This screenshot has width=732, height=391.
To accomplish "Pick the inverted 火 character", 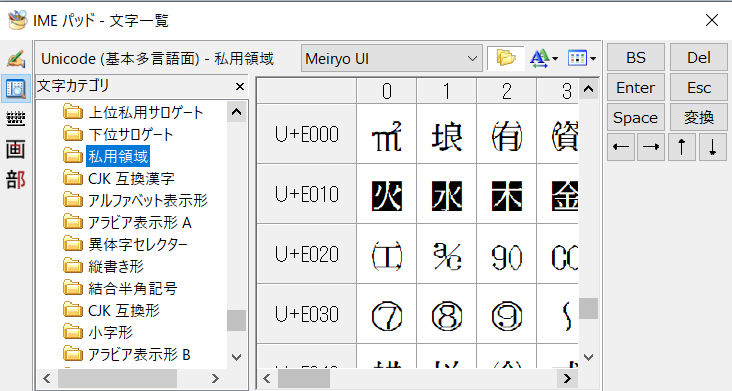I will (x=387, y=194).
